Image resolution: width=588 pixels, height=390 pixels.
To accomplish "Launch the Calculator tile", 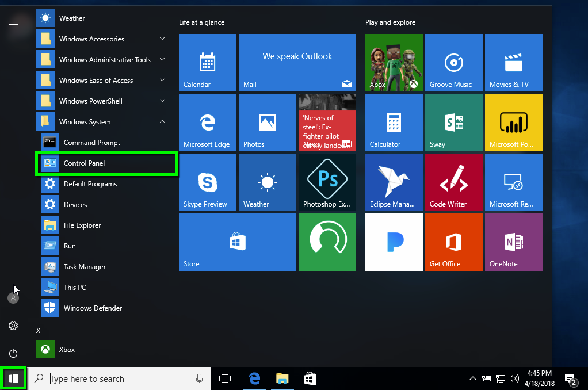I will pyautogui.click(x=394, y=123).
